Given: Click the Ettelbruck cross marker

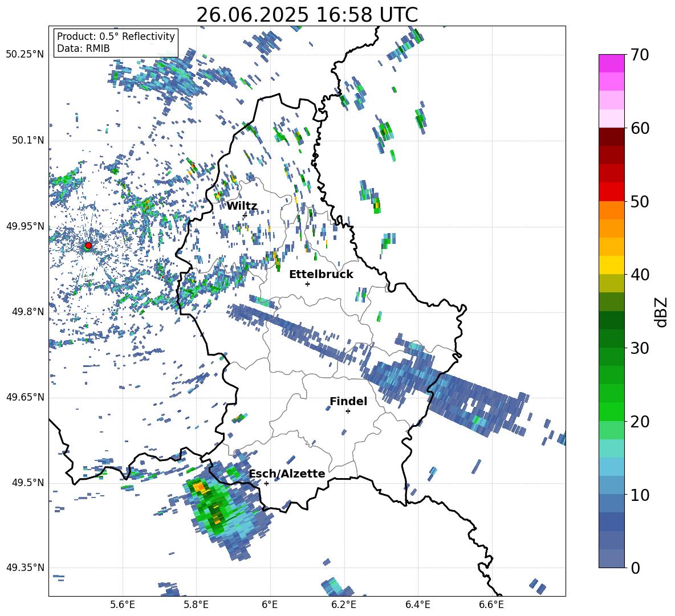Looking at the screenshot, I should pos(307,284).
